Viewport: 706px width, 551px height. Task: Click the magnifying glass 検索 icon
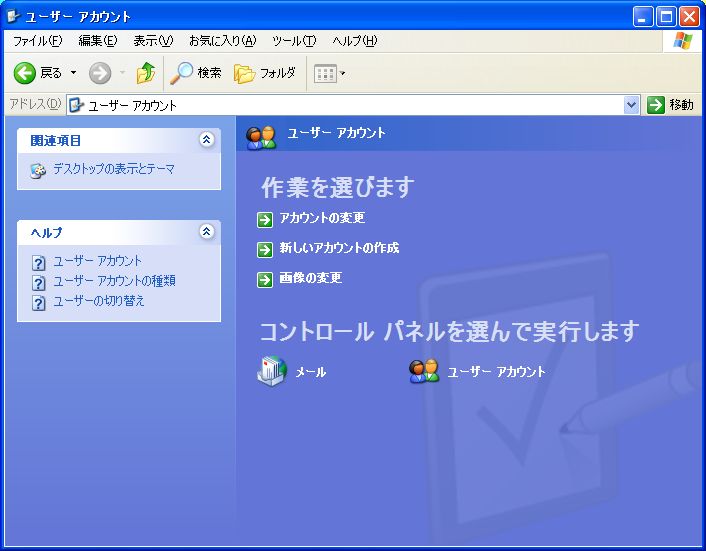tap(181, 73)
